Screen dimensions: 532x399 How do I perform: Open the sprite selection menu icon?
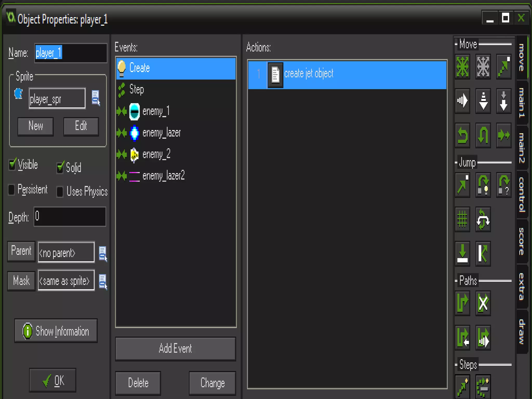click(x=96, y=98)
